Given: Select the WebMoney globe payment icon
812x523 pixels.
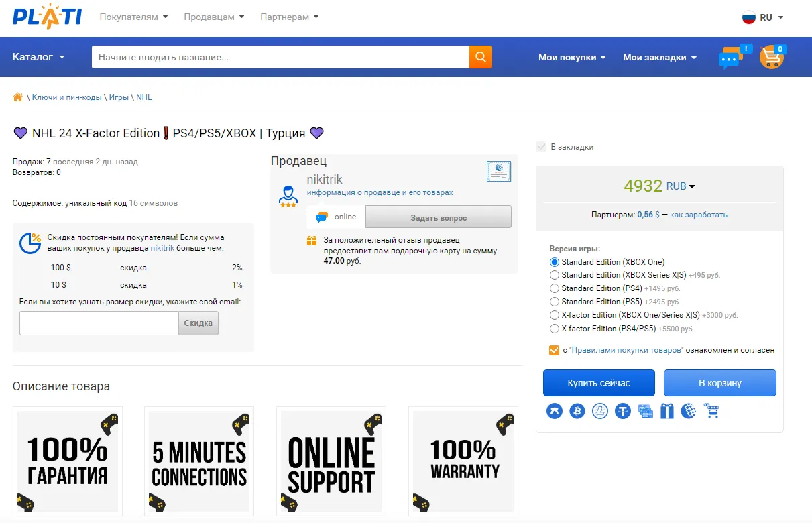Looking at the screenshot, I should tap(689, 411).
